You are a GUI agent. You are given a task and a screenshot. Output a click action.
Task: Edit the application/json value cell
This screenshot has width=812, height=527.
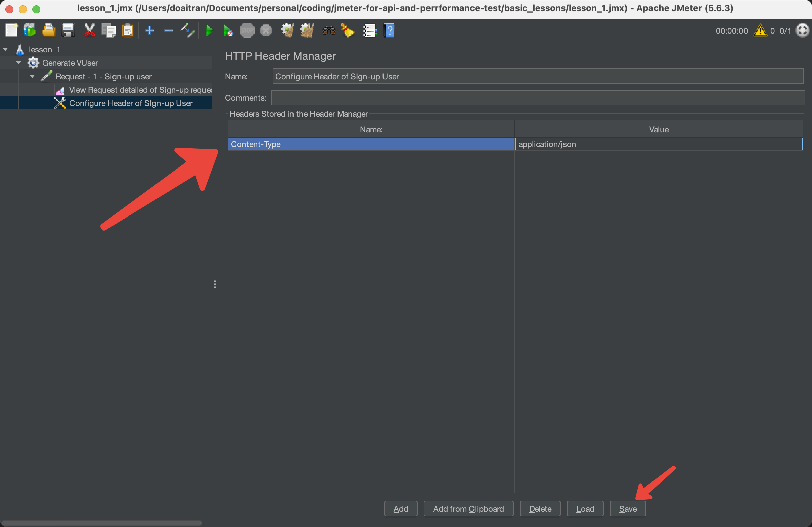pos(659,144)
